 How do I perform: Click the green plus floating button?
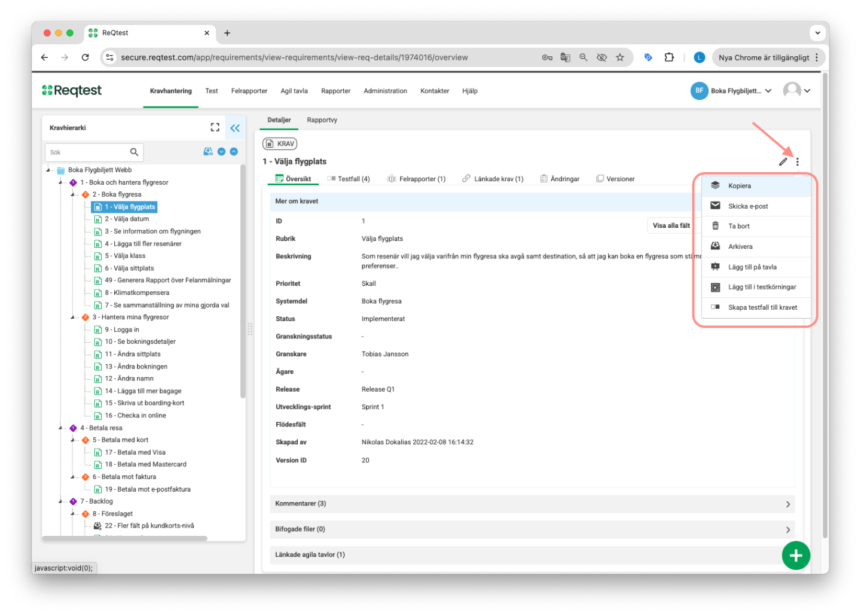(x=796, y=556)
